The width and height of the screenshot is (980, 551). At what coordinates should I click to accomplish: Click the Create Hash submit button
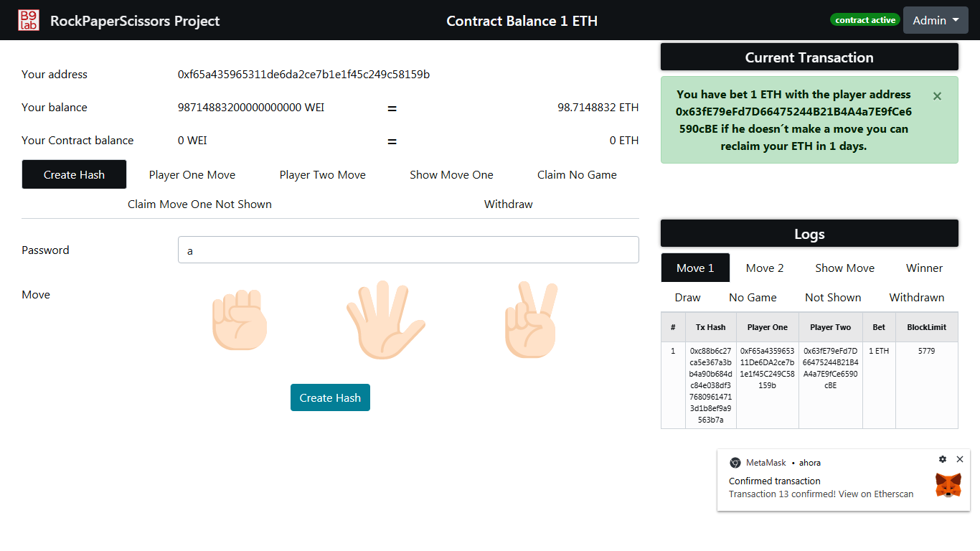tap(330, 397)
